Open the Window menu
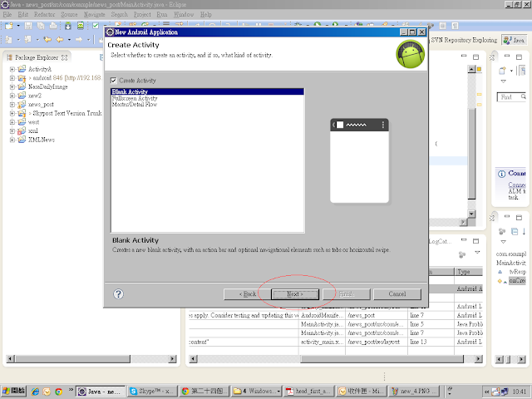Screen dimensions: 532x399 [184, 14]
